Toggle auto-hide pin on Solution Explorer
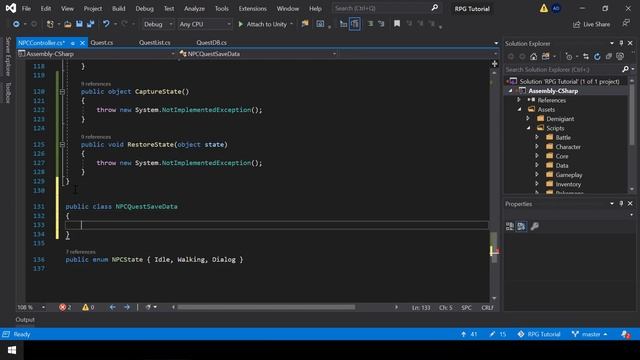Image resolution: width=640 pixels, height=360 pixels. pos(621,43)
